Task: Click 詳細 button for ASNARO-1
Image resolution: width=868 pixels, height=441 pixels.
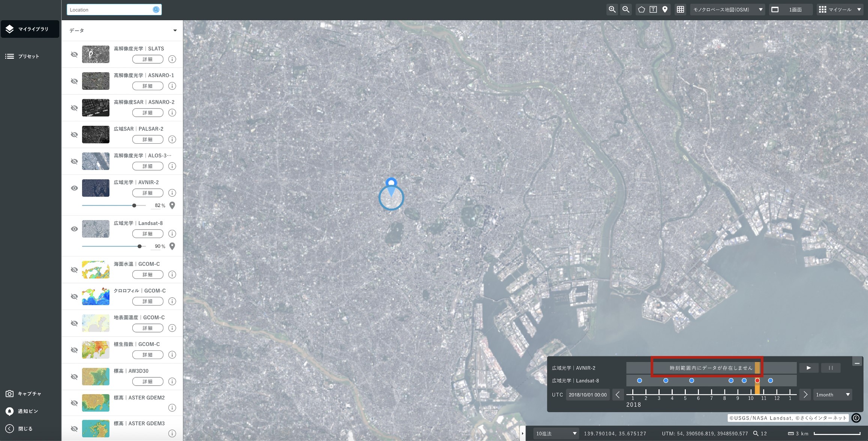Action: coord(148,86)
